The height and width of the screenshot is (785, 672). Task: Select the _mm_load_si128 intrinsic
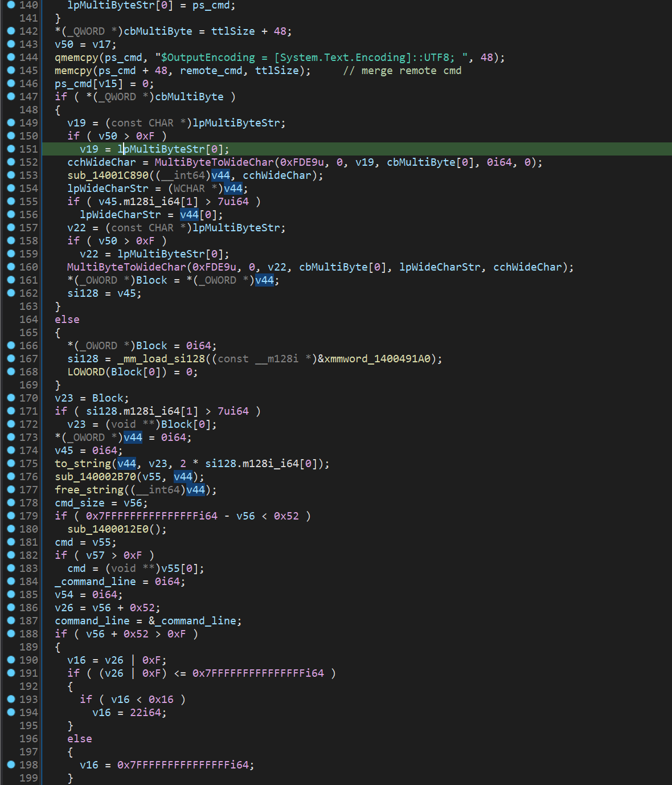pos(161,359)
